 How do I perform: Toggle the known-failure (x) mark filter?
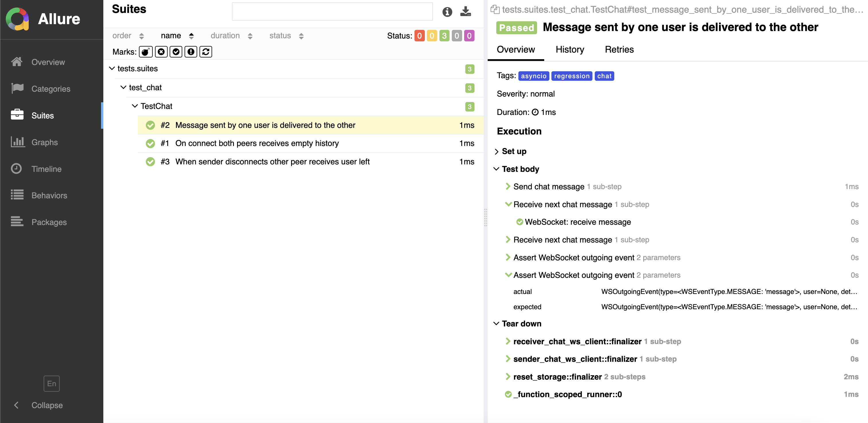[161, 52]
